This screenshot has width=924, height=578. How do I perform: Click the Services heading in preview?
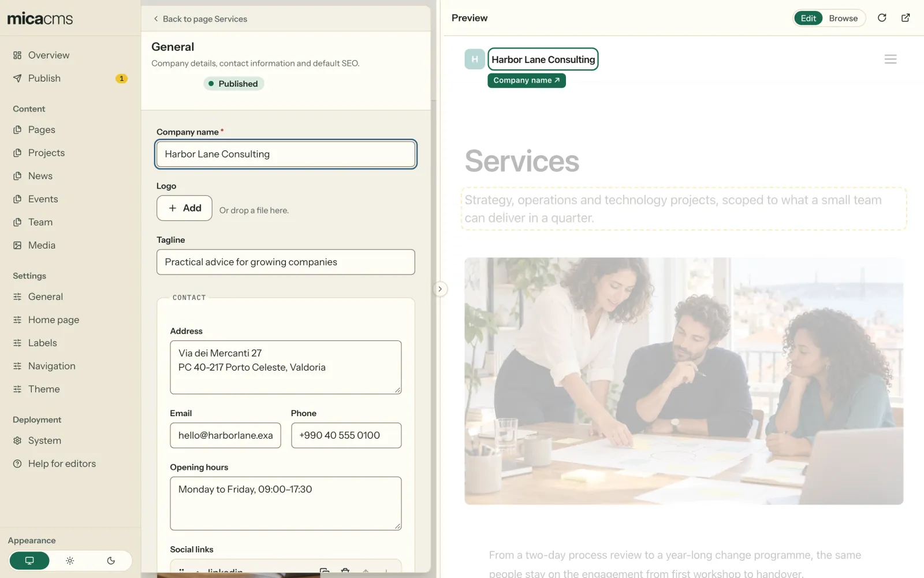click(522, 161)
